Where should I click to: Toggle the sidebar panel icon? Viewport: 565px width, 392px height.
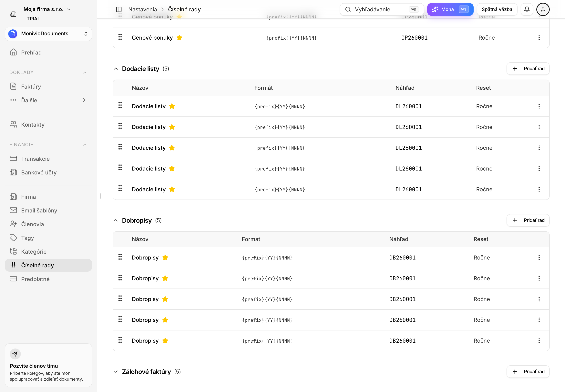119,9
